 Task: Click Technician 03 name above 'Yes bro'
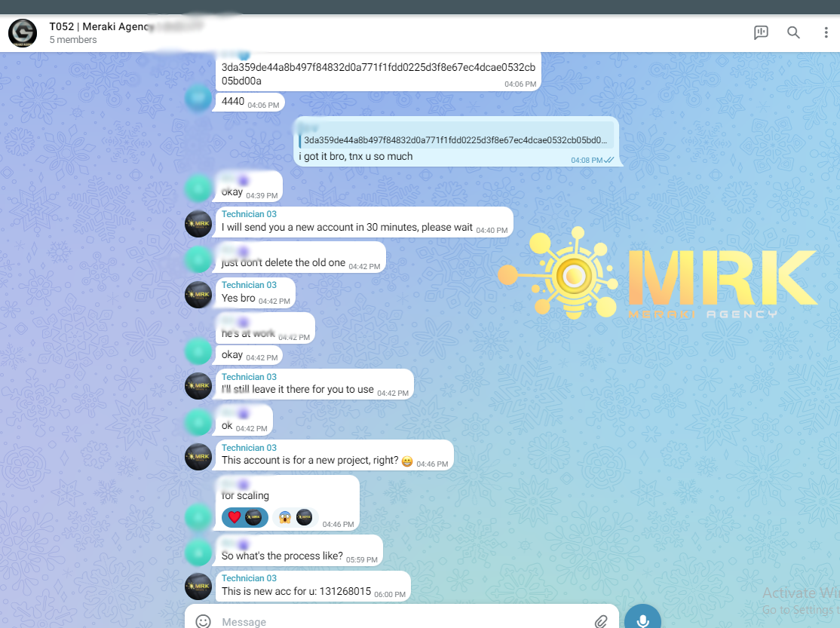249,284
